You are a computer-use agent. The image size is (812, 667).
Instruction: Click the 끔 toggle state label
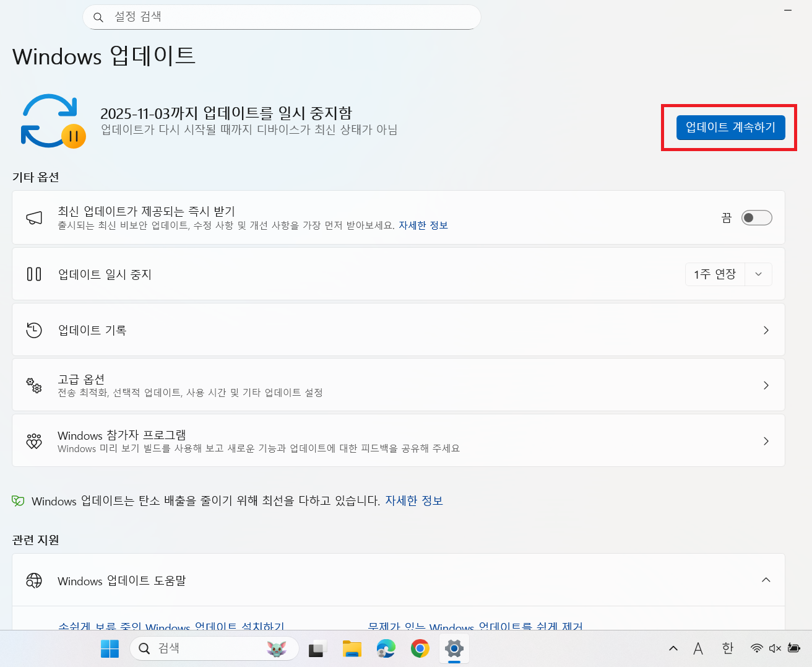click(x=727, y=217)
